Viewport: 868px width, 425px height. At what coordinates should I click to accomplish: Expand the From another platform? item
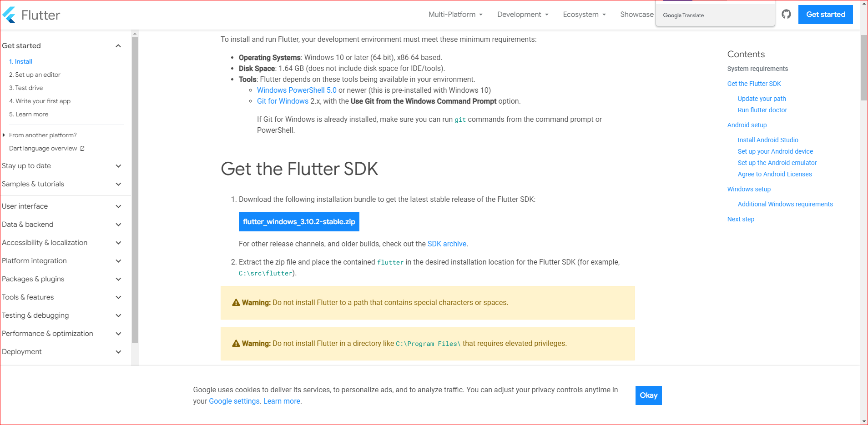click(x=43, y=135)
